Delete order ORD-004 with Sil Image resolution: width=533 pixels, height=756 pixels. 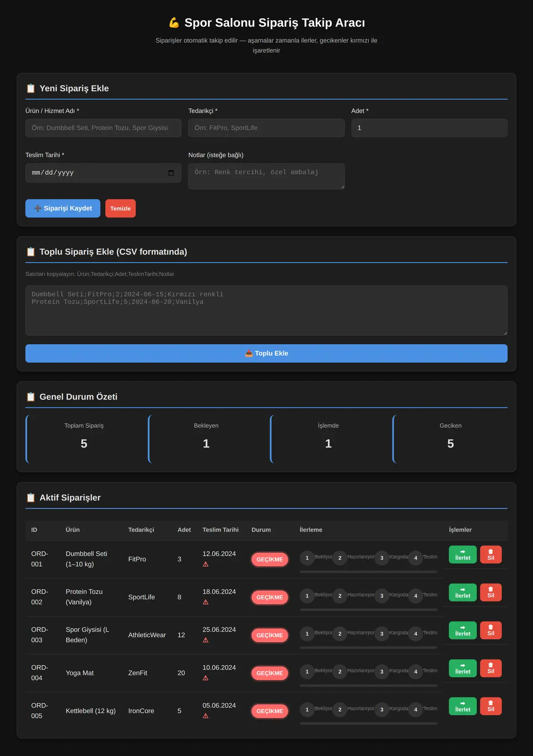(x=491, y=668)
